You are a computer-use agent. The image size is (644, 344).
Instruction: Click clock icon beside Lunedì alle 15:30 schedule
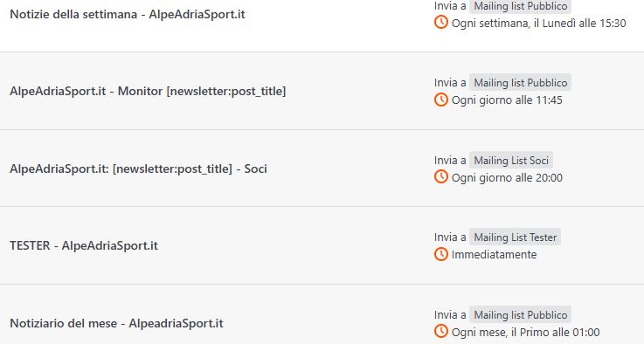pos(441,22)
